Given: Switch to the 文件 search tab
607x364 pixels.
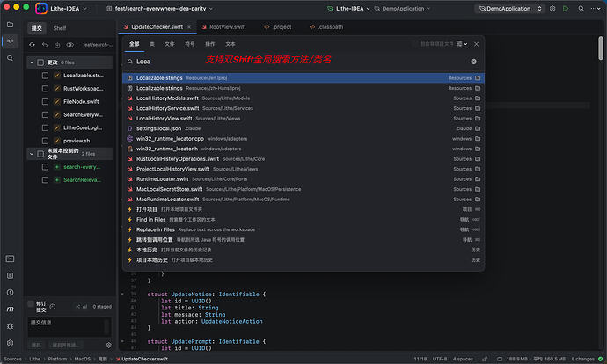Looking at the screenshot, I should [170, 44].
